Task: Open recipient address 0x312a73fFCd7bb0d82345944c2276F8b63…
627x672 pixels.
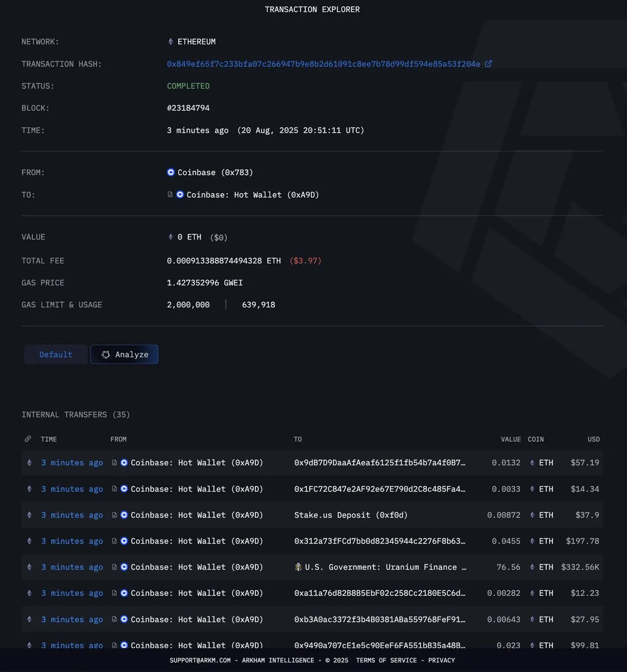Action: (380, 541)
